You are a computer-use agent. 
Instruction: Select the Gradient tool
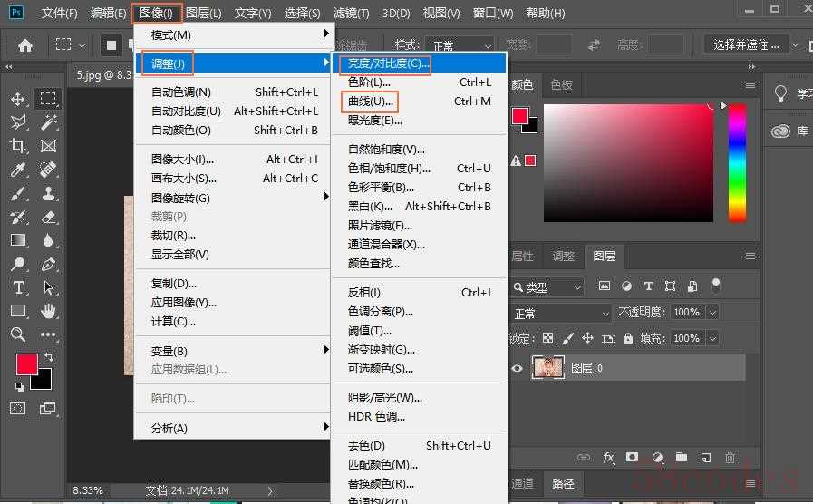pyautogui.click(x=18, y=240)
